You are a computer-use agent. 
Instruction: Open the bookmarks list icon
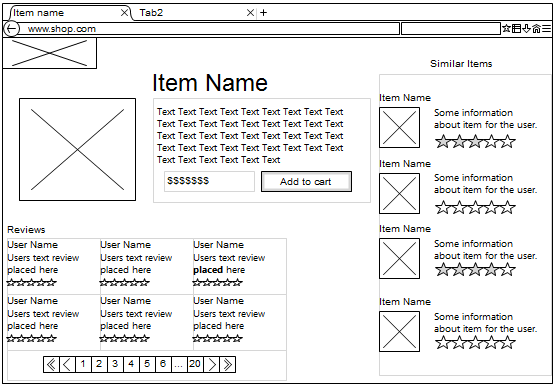tap(517, 28)
